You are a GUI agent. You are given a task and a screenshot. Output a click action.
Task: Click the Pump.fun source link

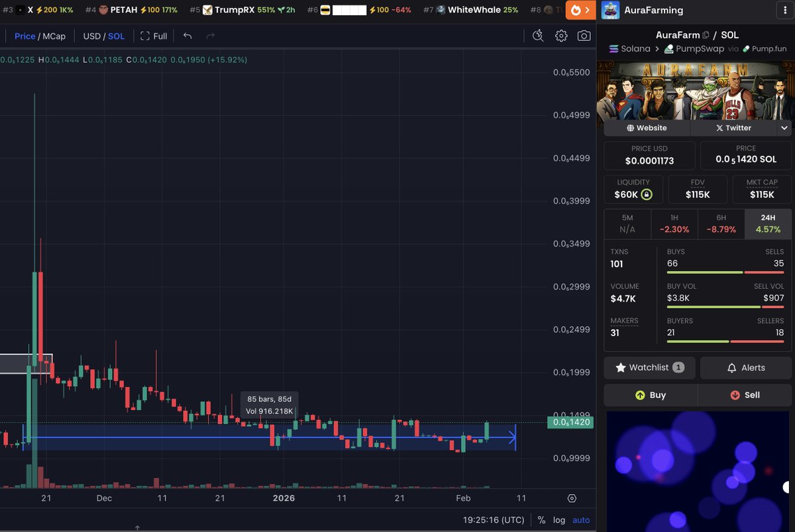765,49
